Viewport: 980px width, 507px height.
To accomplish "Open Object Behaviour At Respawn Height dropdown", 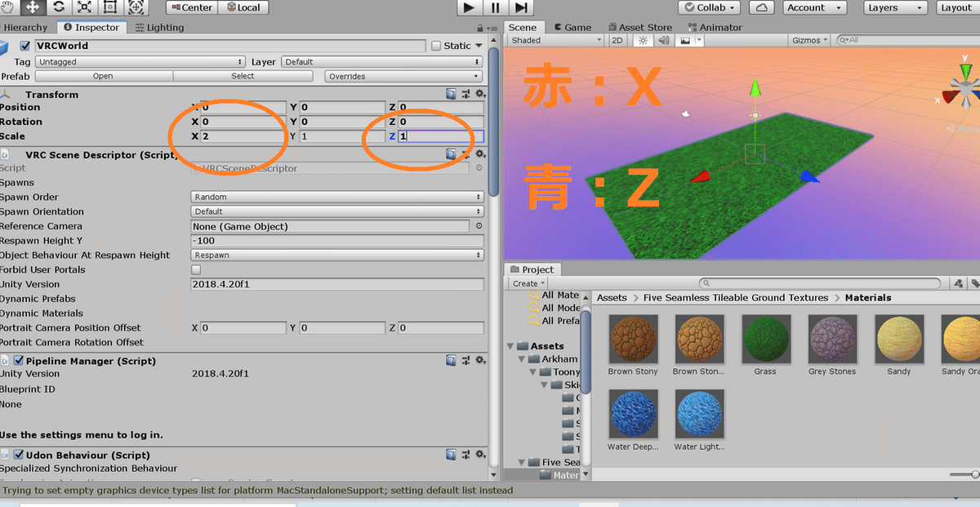I will [337, 255].
